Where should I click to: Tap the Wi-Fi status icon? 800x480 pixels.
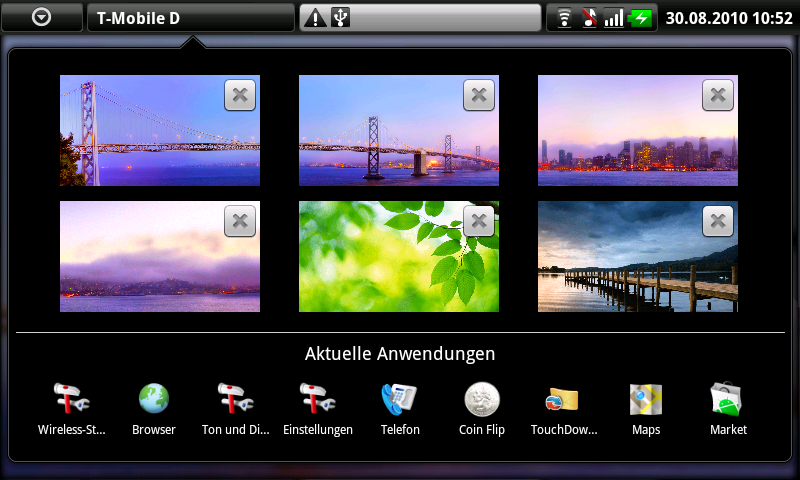(x=565, y=17)
